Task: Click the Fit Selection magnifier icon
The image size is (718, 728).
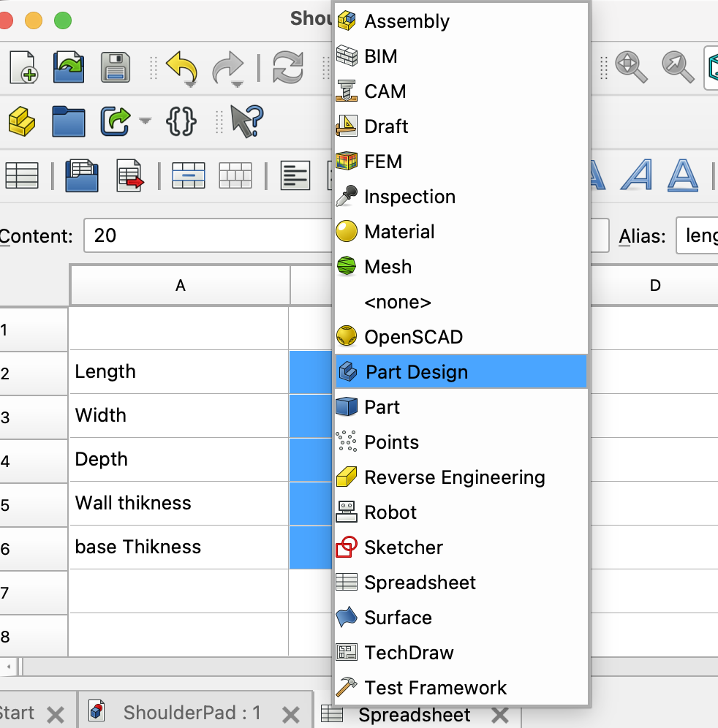Action: (678, 67)
